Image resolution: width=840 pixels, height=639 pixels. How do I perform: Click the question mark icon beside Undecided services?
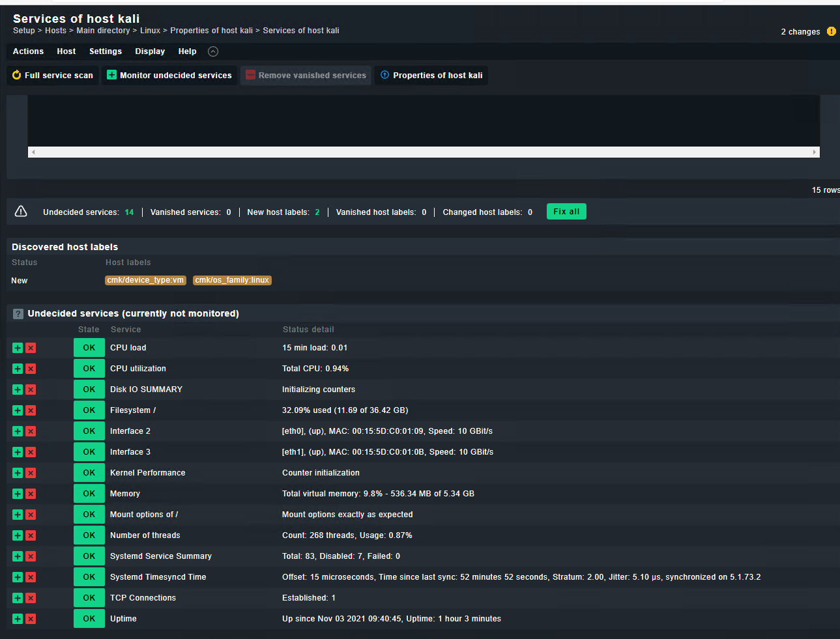pos(18,314)
